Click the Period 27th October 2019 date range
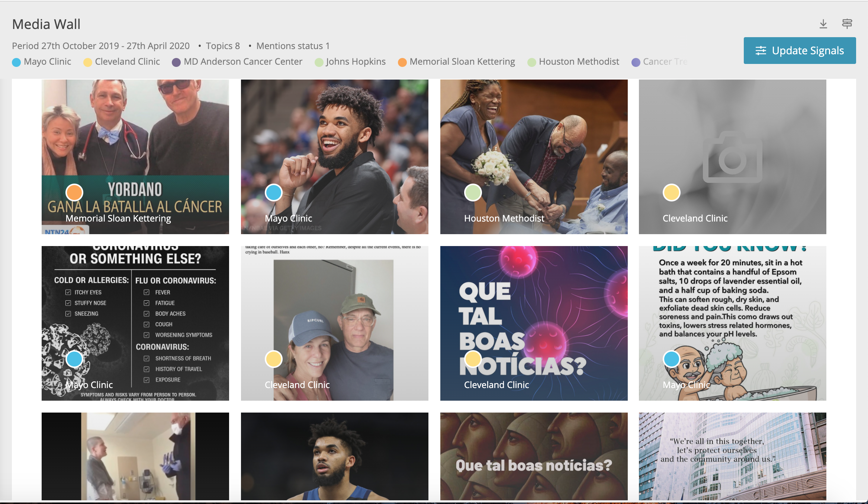The height and width of the screenshot is (504, 868). (101, 46)
